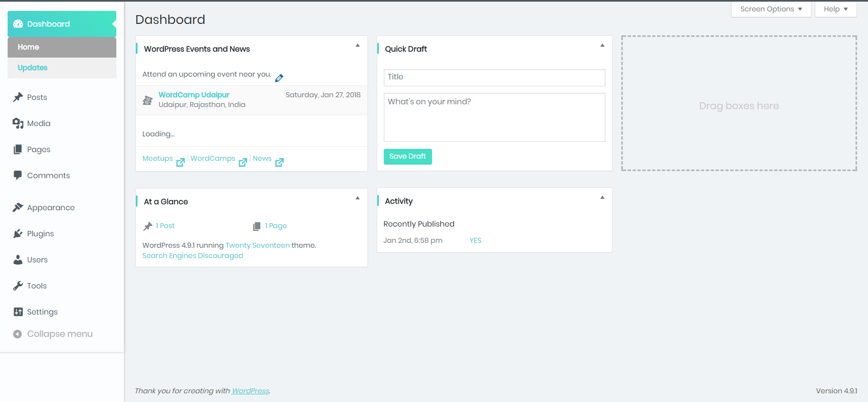
Task: Open the recently published post YES
Action: [476, 241]
